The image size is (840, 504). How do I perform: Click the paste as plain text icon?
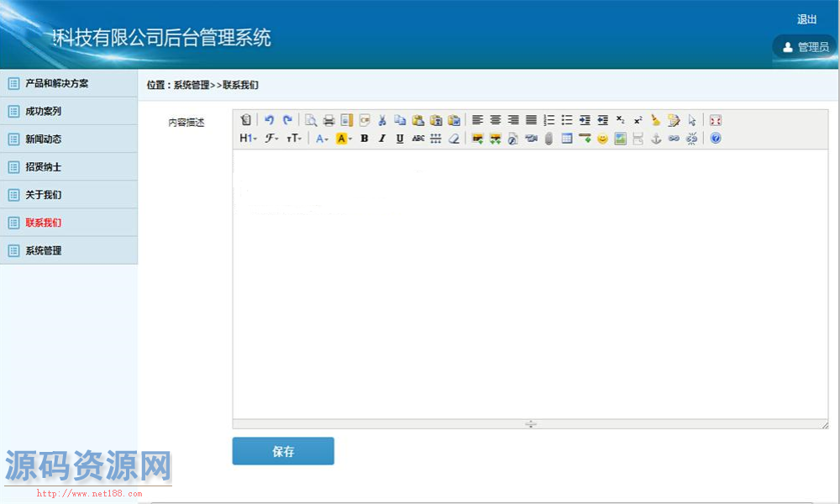(436, 120)
